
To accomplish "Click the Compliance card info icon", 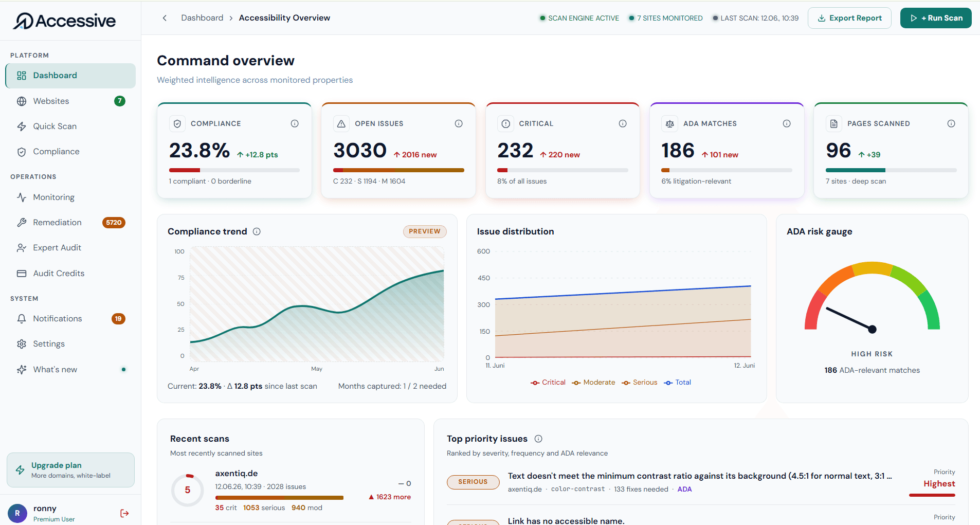I will pos(295,123).
